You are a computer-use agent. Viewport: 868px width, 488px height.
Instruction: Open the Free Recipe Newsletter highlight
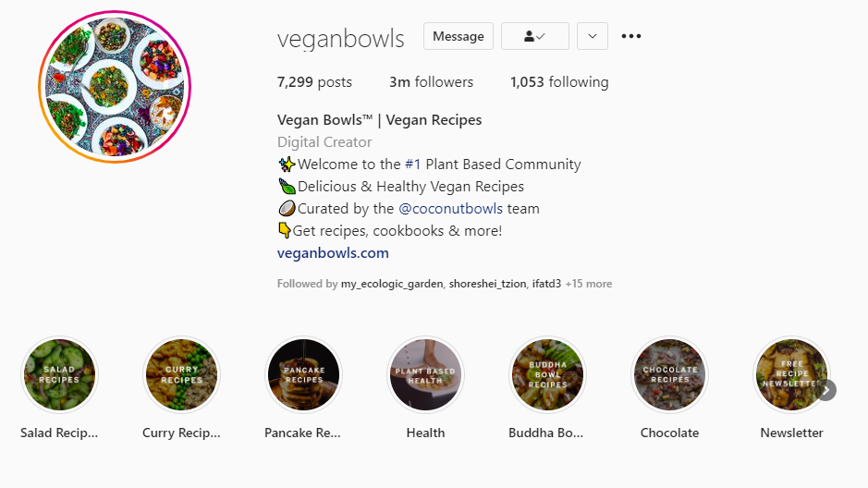tap(791, 374)
